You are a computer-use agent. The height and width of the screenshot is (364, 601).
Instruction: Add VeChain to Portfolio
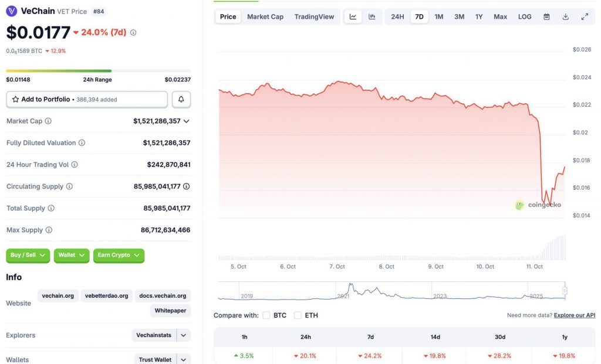coord(87,100)
